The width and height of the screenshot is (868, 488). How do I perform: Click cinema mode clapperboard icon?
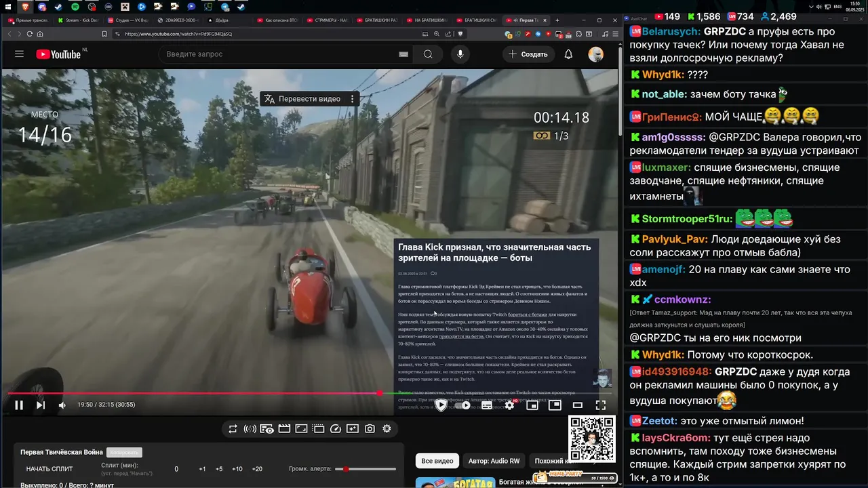click(284, 429)
